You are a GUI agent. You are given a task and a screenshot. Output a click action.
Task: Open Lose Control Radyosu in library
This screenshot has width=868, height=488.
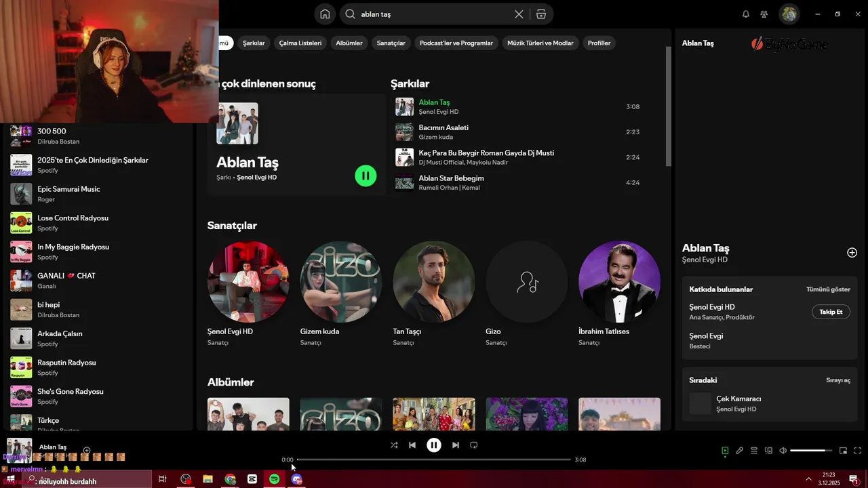(98, 223)
